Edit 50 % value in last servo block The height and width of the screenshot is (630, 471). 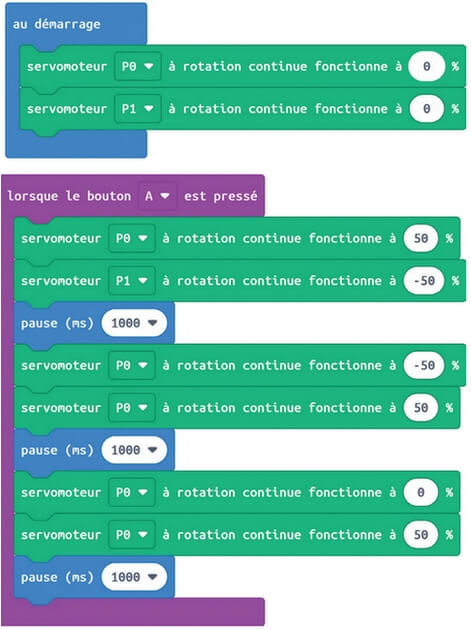(421, 535)
